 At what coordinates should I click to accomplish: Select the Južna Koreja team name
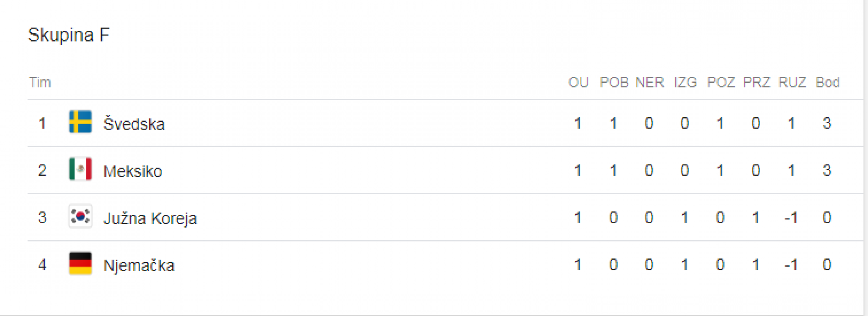pyautogui.click(x=150, y=218)
